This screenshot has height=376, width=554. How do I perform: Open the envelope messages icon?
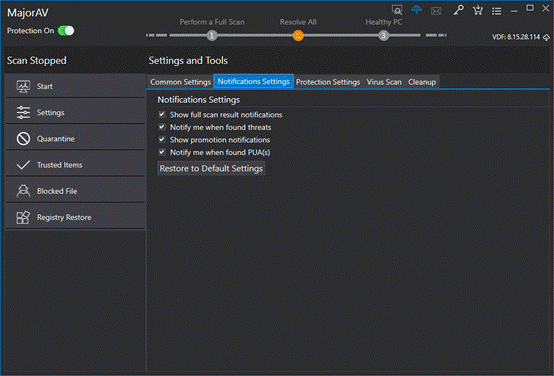coord(436,11)
